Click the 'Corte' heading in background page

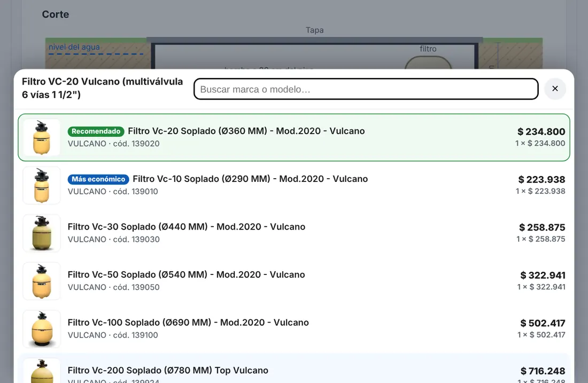click(56, 14)
